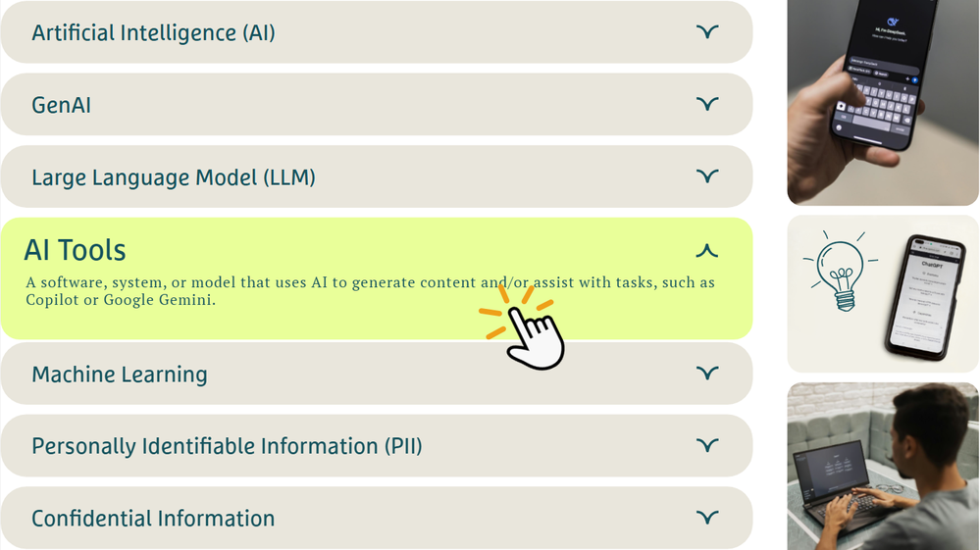This screenshot has height=550, width=980.
Task: Expand the Machine Learning chevron
Action: (706, 374)
